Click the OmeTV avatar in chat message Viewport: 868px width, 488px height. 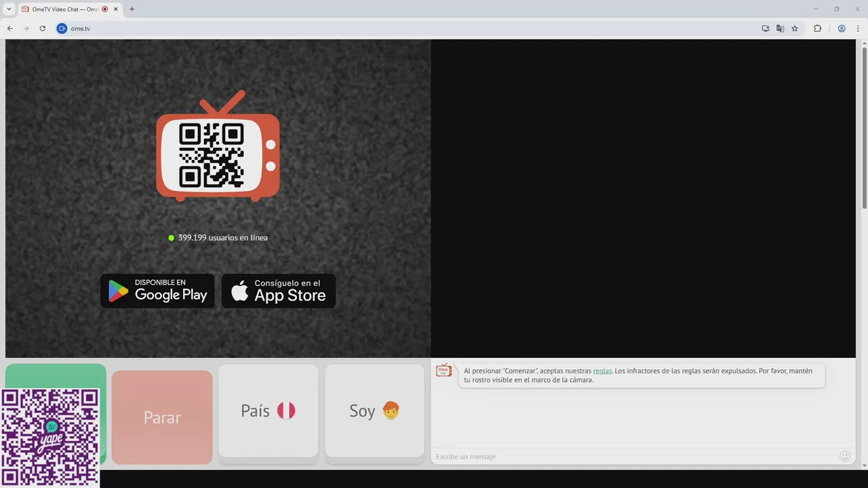pos(443,371)
